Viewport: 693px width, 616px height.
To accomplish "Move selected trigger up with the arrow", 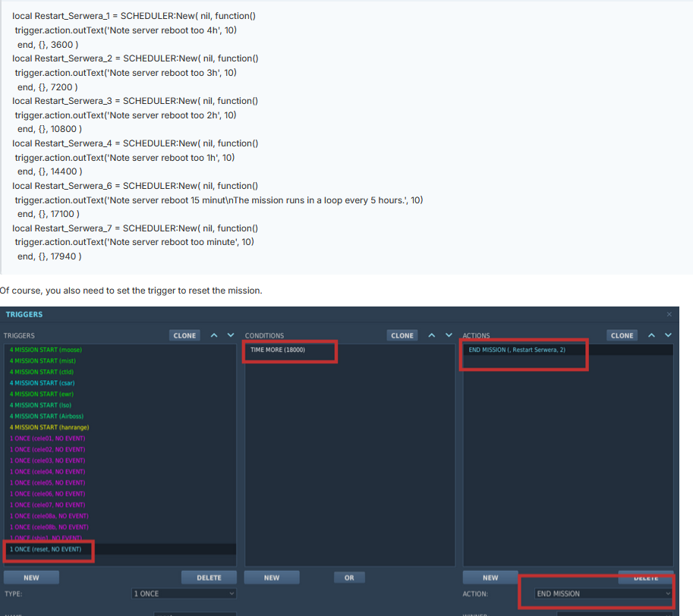I will 213,335.
